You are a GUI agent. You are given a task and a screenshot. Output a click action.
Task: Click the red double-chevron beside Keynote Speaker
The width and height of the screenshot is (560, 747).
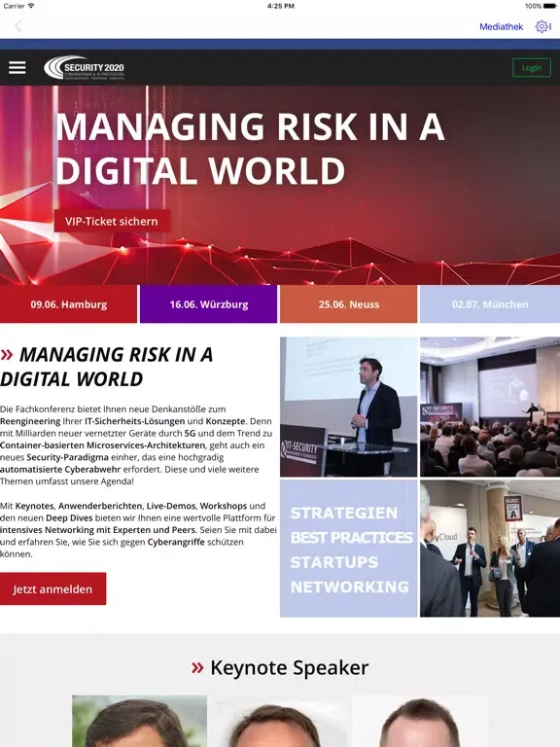click(x=197, y=667)
